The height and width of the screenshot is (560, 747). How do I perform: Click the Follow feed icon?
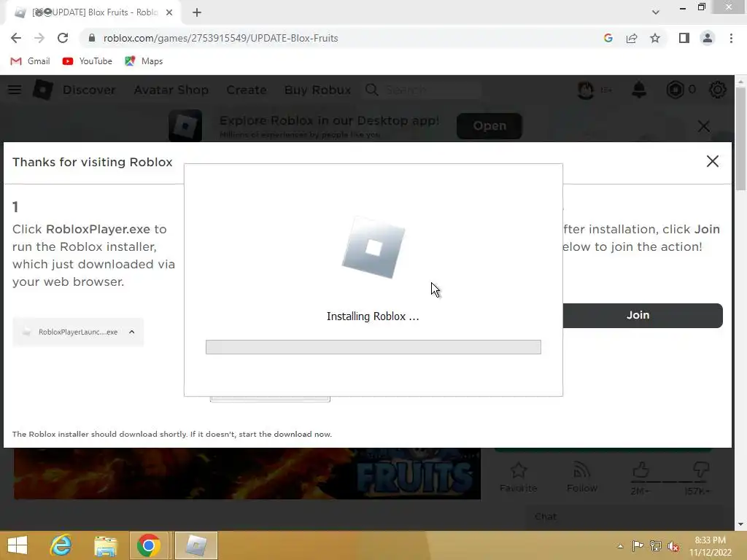581,470
